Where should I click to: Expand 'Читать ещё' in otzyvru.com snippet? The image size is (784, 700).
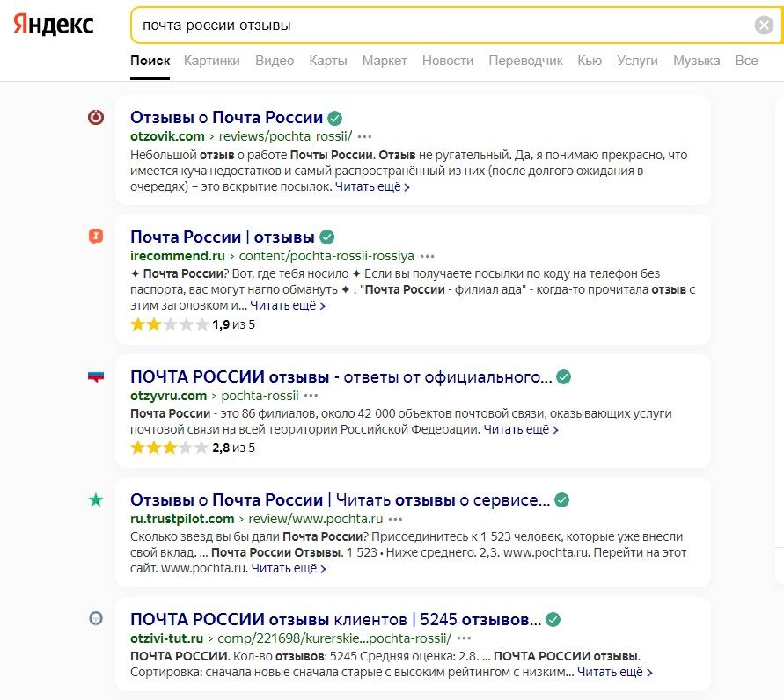pos(521,430)
